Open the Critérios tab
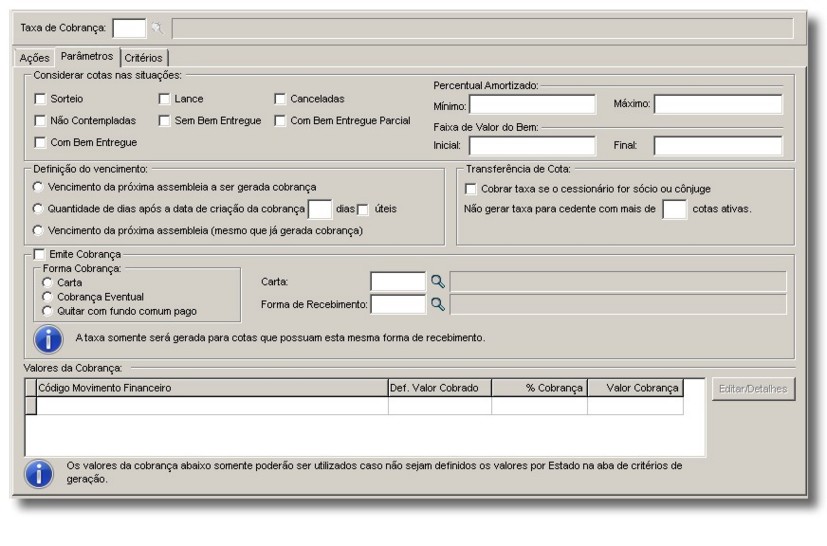This screenshot has height=546, width=827. tap(143, 58)
